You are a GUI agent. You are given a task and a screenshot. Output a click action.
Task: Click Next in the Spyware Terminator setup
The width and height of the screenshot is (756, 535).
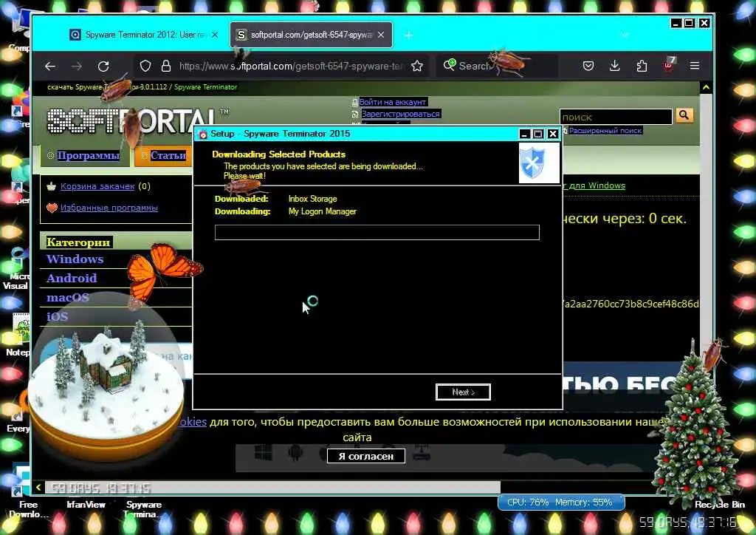tap(463, 392)
